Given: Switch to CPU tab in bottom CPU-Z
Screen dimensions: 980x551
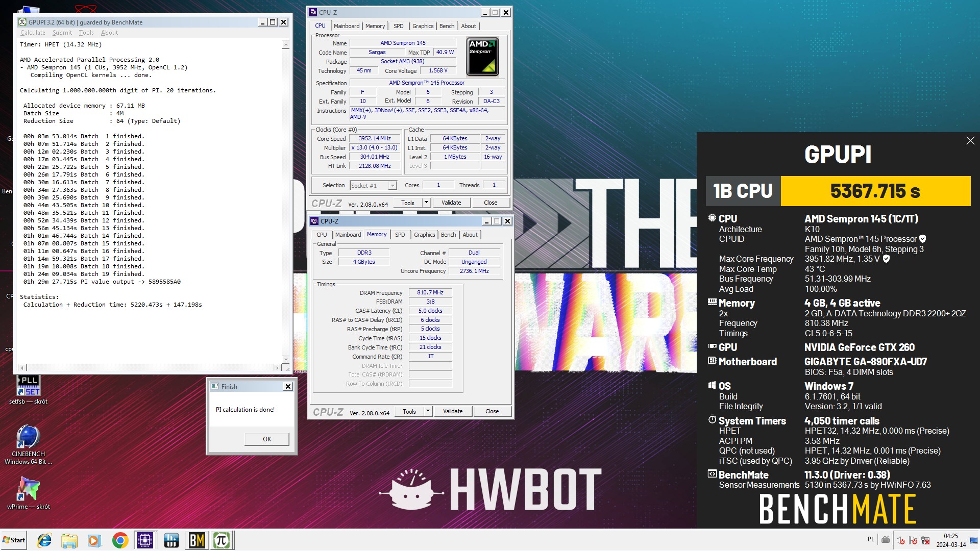Looking at the screenshot, I should tap(322, 235).
